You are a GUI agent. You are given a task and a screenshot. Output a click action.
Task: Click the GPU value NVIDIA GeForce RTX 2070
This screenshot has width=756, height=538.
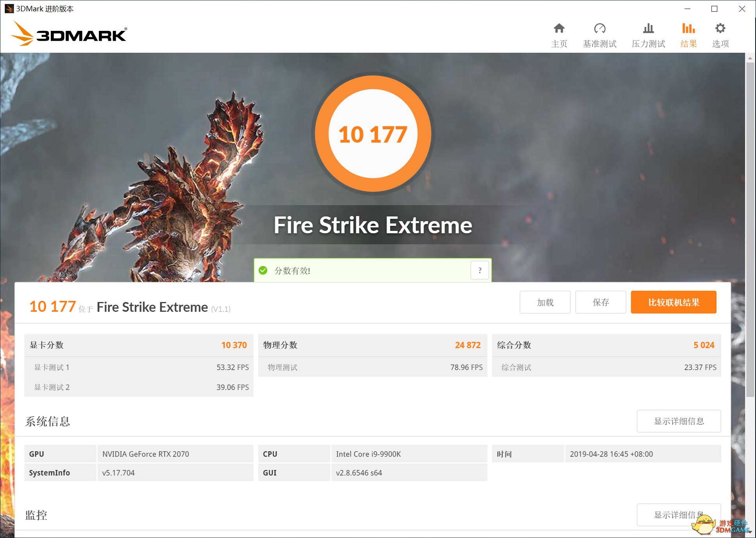[145, 454]
